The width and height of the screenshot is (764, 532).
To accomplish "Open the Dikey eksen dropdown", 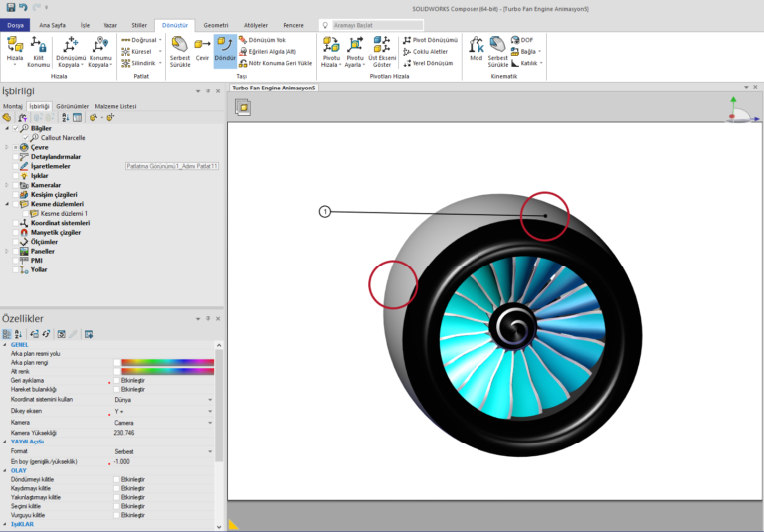I will click(209, 410).
